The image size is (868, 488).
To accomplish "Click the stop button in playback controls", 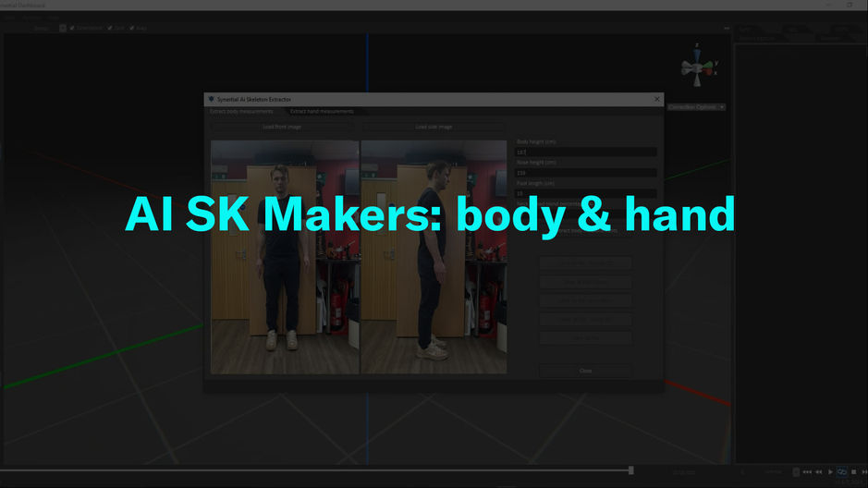I will (853, 472).
